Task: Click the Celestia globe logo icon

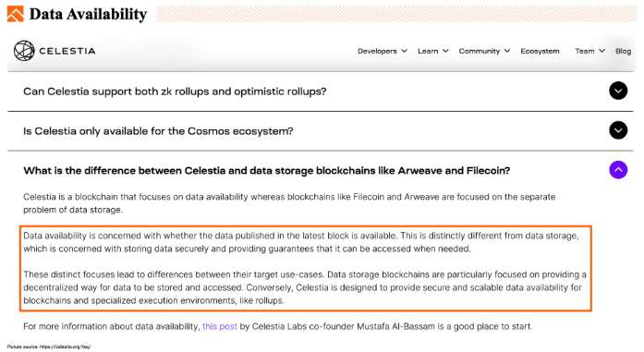Action: coord(24,51)
